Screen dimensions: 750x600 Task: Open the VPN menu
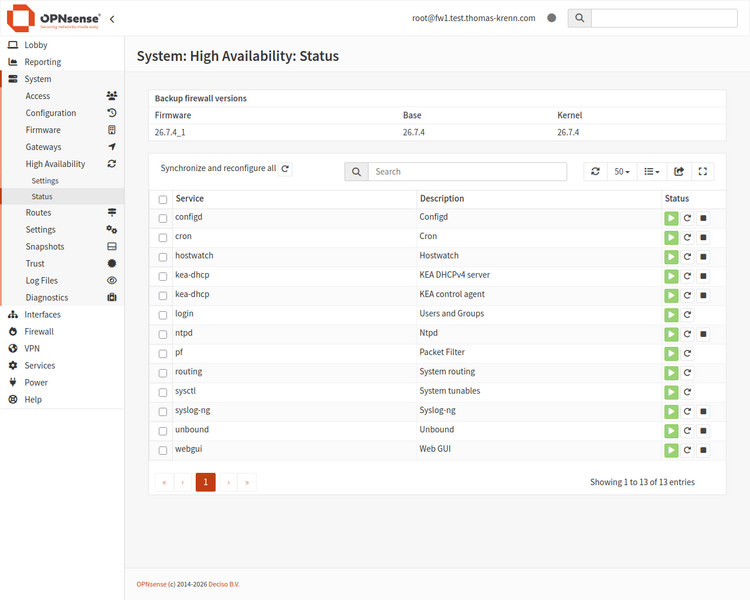click(62, 348)
